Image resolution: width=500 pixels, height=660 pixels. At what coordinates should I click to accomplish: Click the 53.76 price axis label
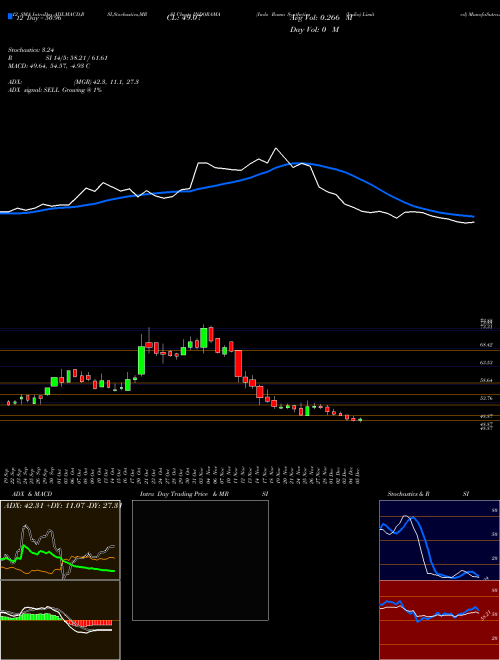coord(486,398)
